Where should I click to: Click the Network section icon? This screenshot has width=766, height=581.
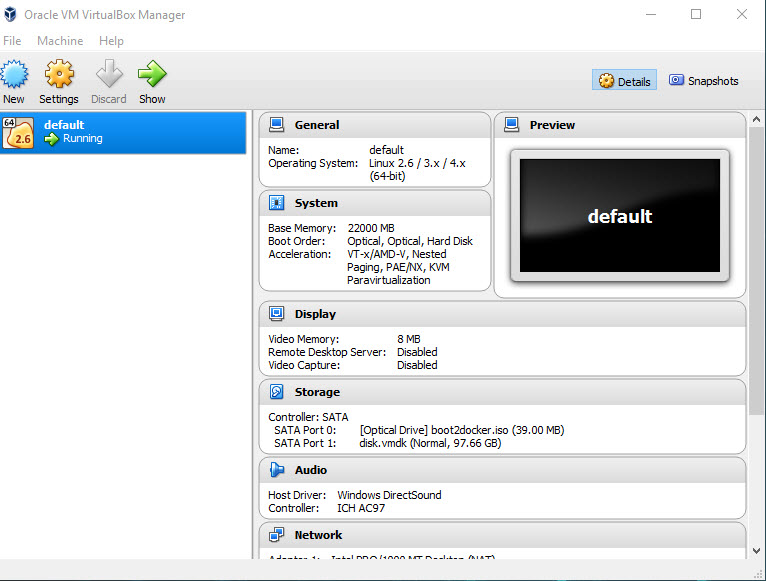277,535
